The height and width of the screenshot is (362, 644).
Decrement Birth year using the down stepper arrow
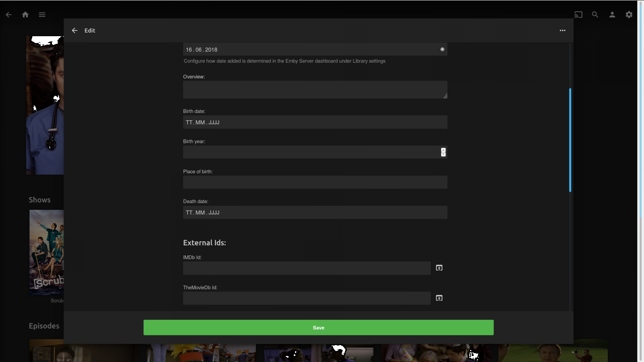coord(443,154)
